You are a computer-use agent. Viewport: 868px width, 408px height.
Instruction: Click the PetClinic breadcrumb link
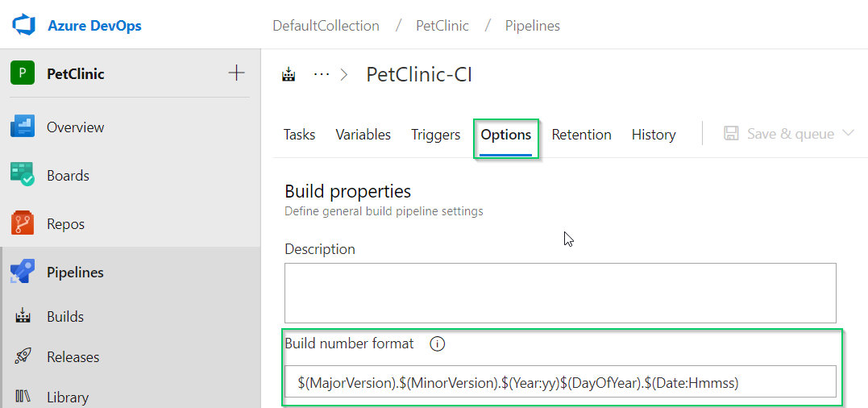[x=442, y=26]
